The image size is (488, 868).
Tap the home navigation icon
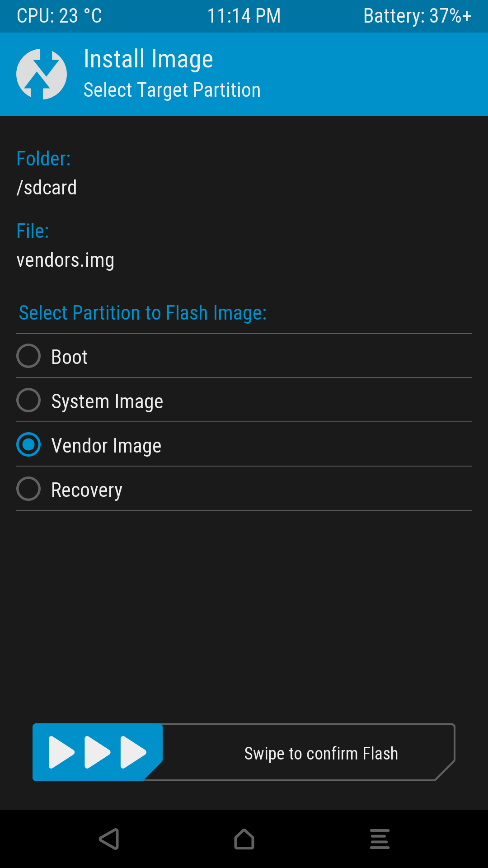coord(244,839)
